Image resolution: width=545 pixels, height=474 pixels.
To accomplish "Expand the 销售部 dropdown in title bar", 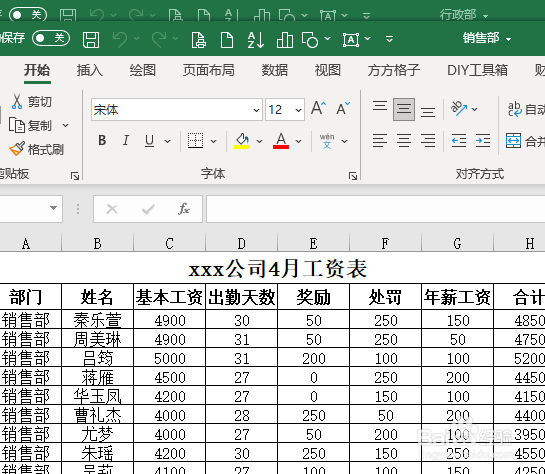I will 487,38.
